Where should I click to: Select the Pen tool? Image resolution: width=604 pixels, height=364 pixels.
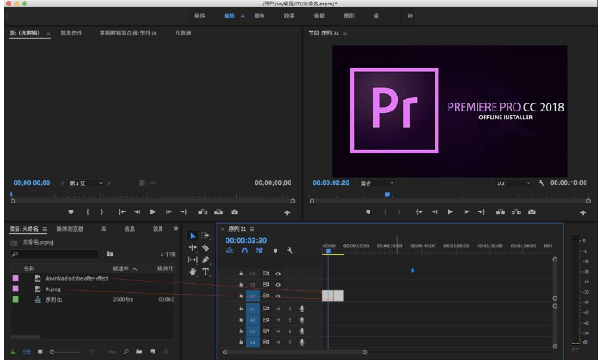point(205,261)
